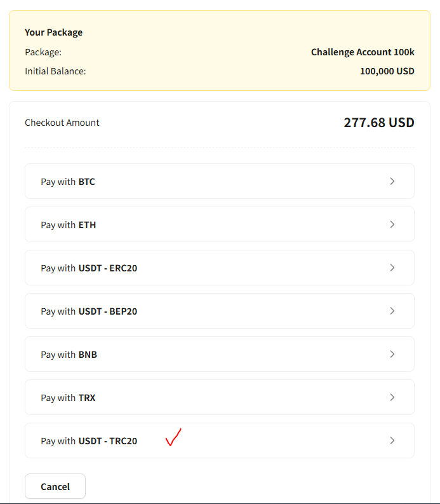This screenshot has width=440, height=504.
Task: Click the chevron arrow on Pay with BTC
Action: coord(392,181)
